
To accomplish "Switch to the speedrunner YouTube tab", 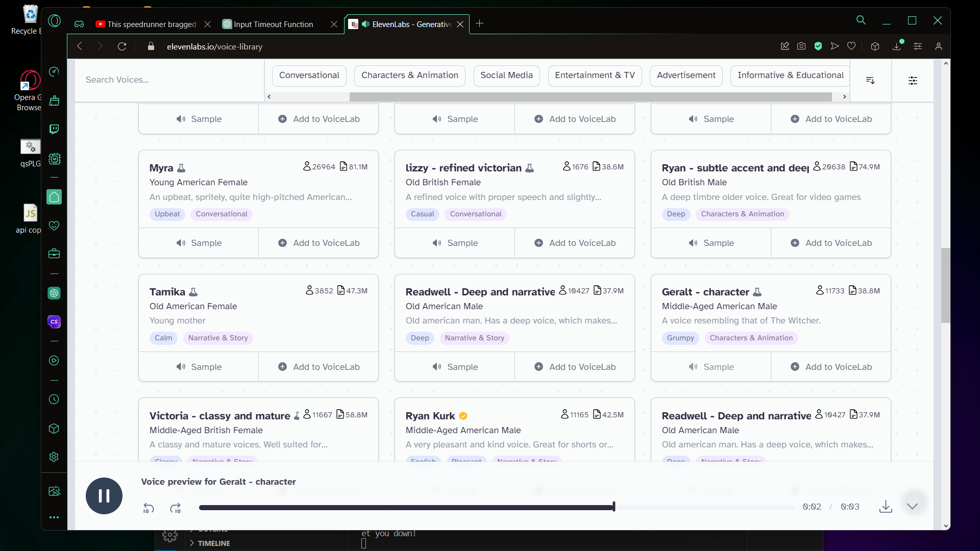I will click(152, 24).
